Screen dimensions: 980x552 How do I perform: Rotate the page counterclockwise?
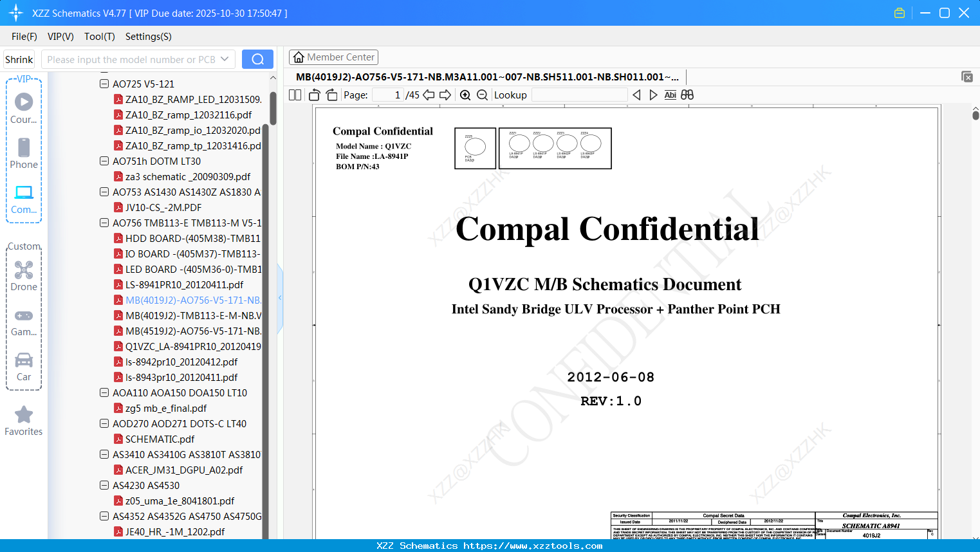click(315, 95)
